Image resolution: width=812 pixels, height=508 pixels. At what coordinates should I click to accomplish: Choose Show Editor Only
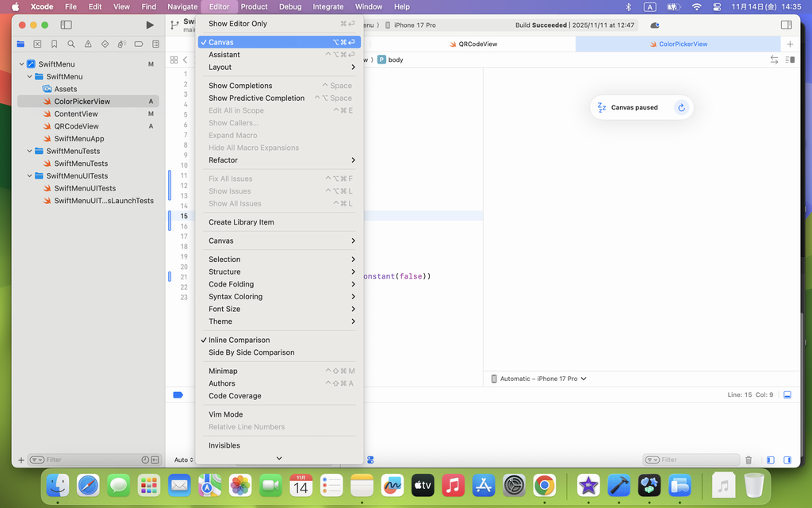[x=238, y=24]
